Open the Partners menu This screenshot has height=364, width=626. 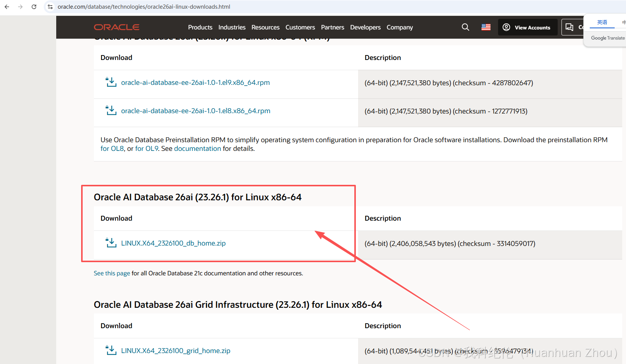pos(332,27)
